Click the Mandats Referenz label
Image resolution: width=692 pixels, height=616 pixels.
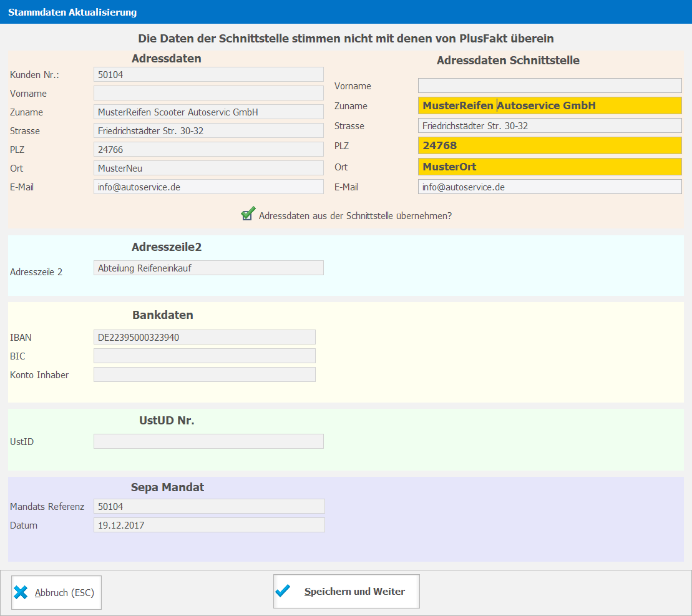tap(47, 507)
